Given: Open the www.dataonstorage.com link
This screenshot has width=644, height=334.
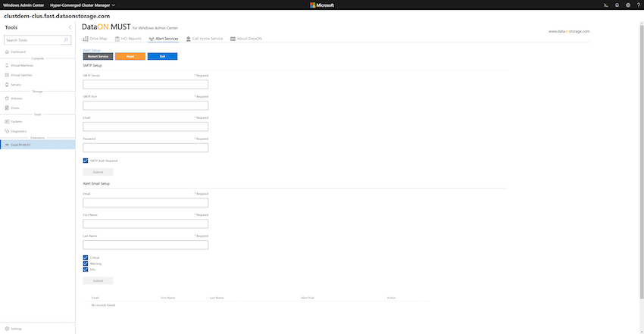Looking at the screenshot, I should point(569,32).
